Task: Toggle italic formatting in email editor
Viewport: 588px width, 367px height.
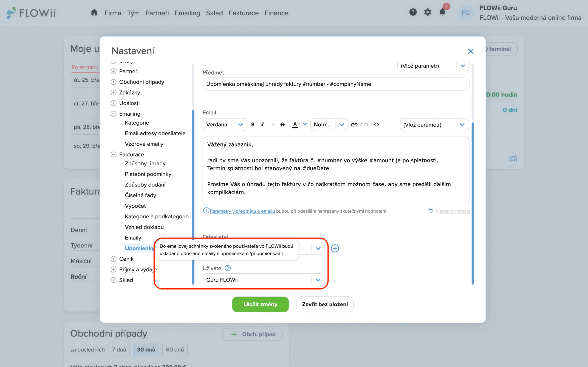Action: 262,125
